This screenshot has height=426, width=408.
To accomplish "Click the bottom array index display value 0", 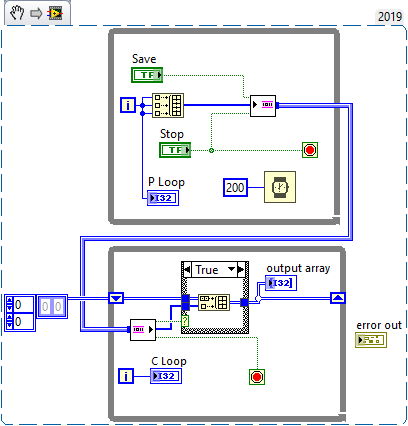I will tap(23, 322).
